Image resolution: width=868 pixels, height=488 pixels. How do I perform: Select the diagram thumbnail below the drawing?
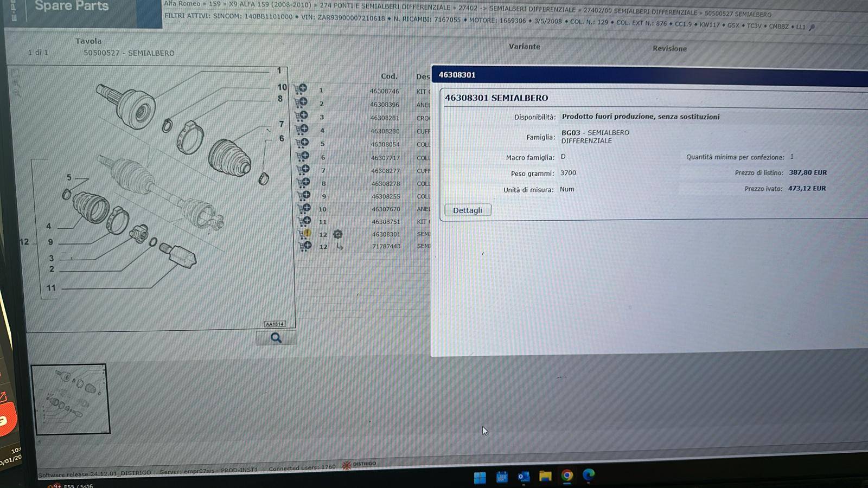[x=71, y=399]
